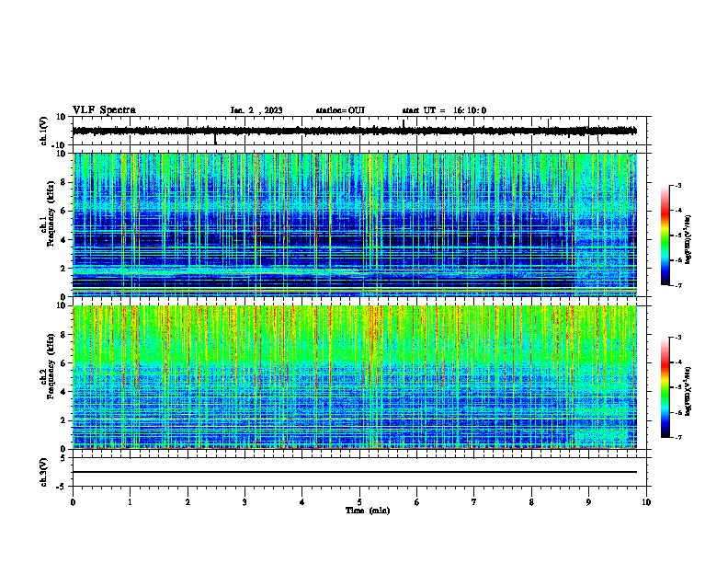Viewport: 728px width, 563px height.
Task: Click time-axis tick label "8"
Action: point(531,502)
